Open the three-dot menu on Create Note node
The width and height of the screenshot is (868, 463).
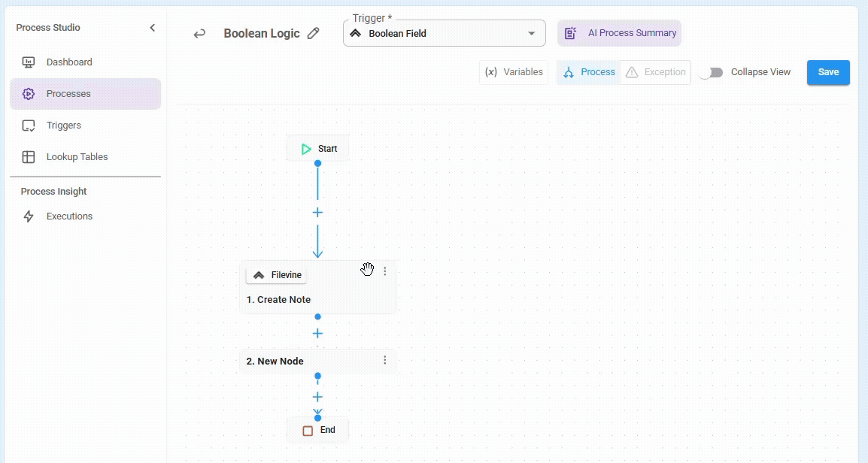[x=385, y=271]
